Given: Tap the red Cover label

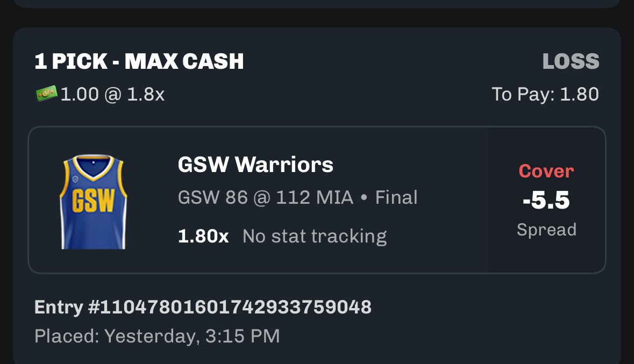Looking at the screenshot, I should [546, 171].
